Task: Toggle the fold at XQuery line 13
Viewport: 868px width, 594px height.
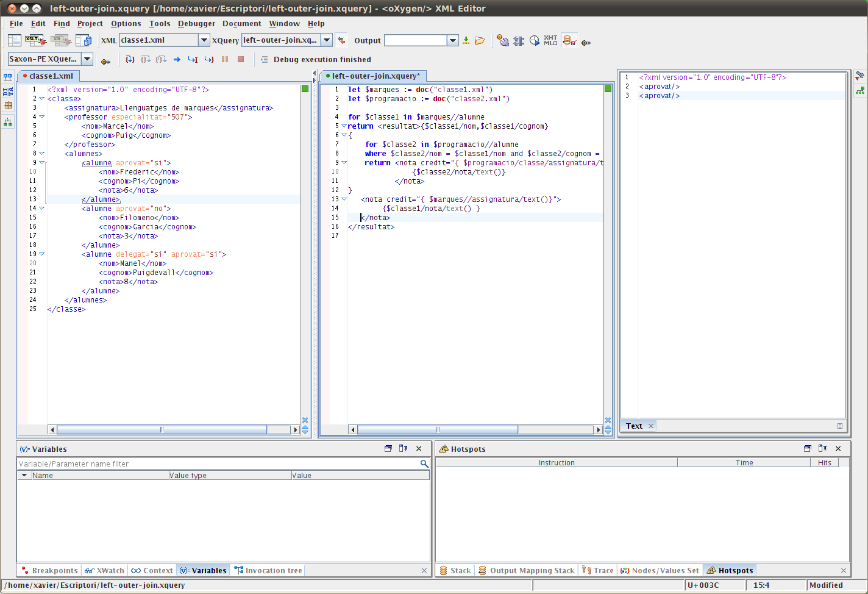Action: tap(344, 199)
